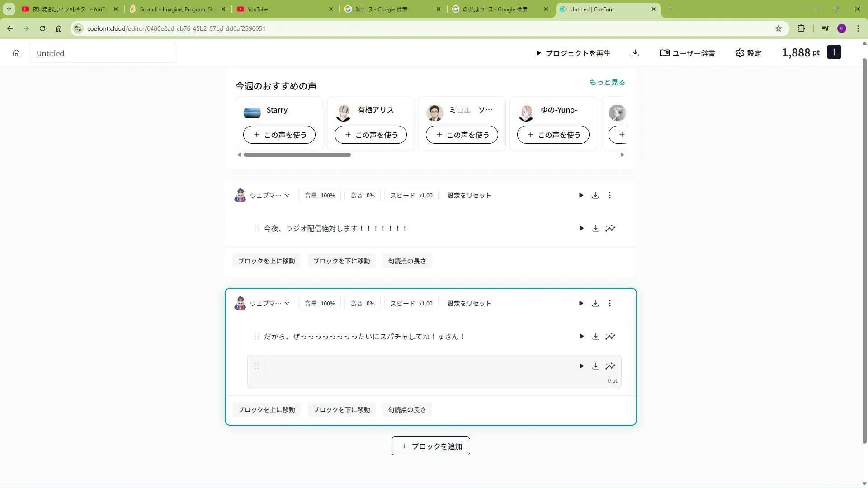Open the もっと見る link
The width and height of the screenshot is (868, 488).
607,82
